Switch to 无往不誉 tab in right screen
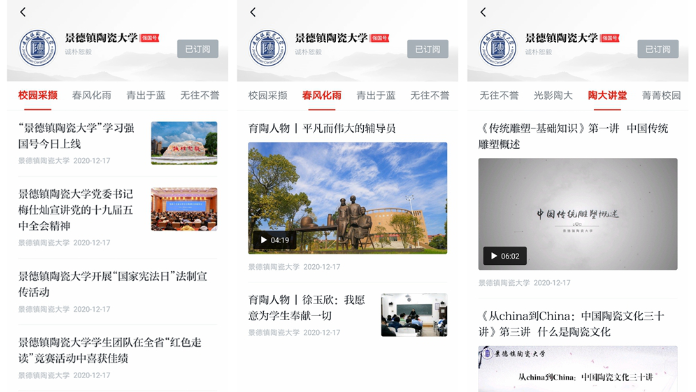696x392 pixels. pos(499,95)
